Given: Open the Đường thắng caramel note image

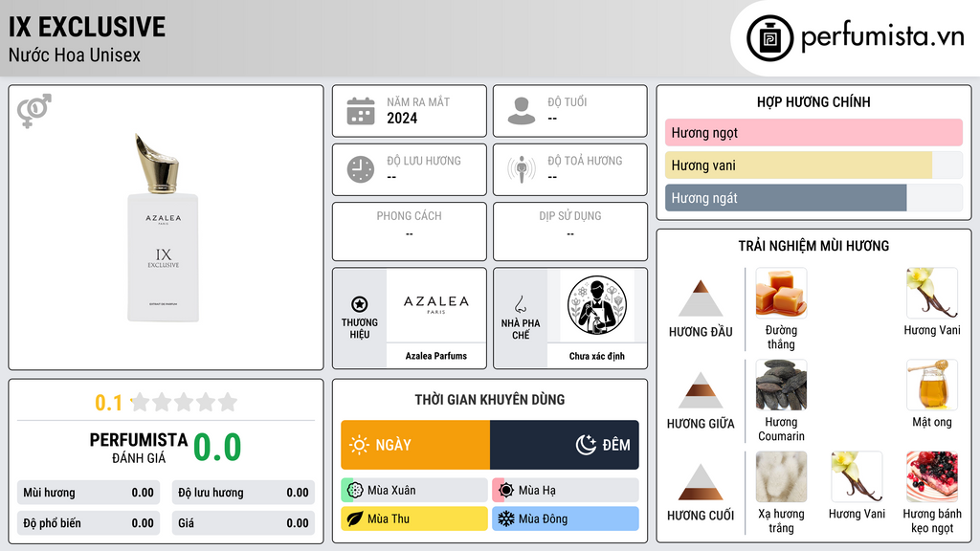Looking at the screenshot, I should (x=781, y=293).
